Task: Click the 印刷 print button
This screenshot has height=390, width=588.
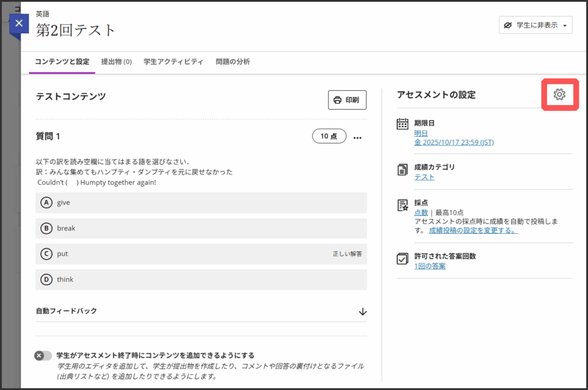Action: [347, 99]
